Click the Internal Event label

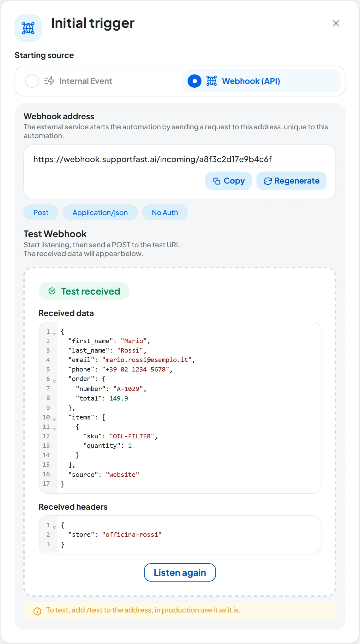86,81
